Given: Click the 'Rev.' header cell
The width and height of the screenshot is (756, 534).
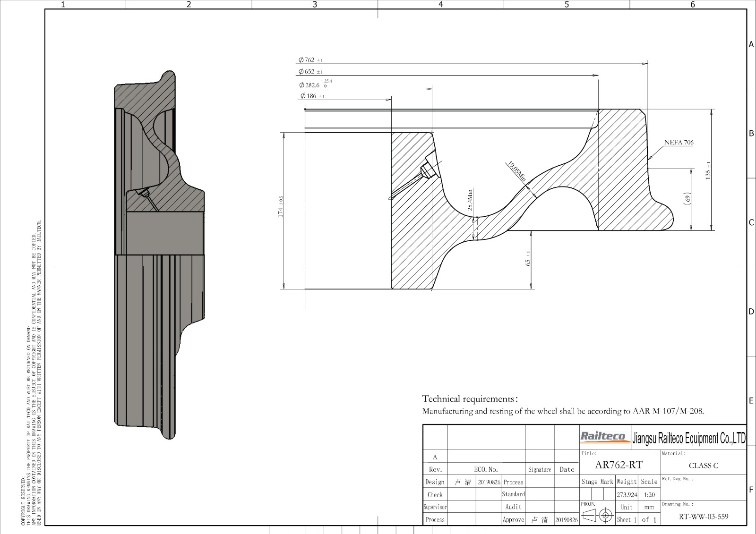Looking at the screenshot, I should 435,469.
